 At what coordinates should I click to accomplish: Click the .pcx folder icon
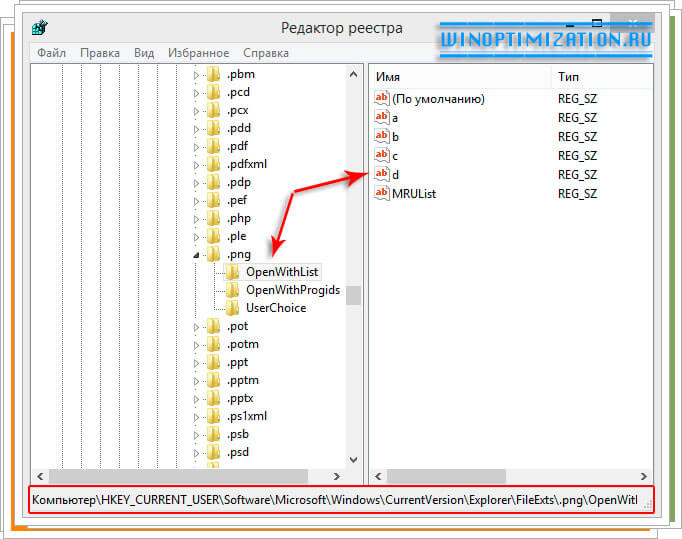pos(213,110)
